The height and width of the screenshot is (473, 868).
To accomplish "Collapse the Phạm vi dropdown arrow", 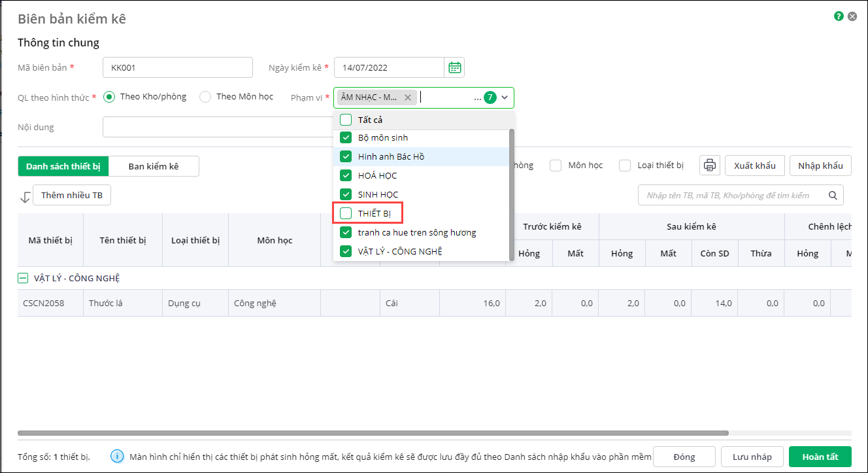I will [x=505, y=97].
